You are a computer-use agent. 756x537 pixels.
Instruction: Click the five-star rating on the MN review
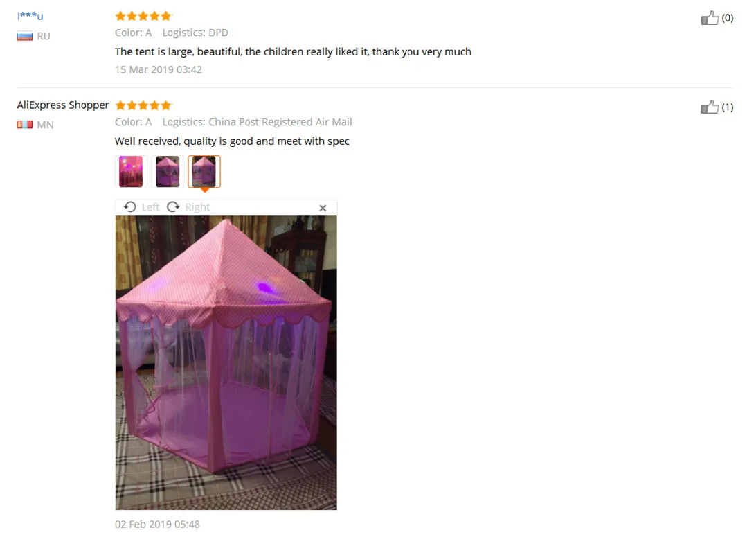[143, 105]
